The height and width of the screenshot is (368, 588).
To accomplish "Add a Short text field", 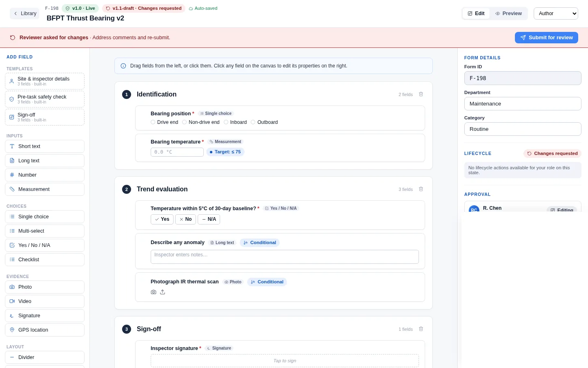I will click(45, 146).
